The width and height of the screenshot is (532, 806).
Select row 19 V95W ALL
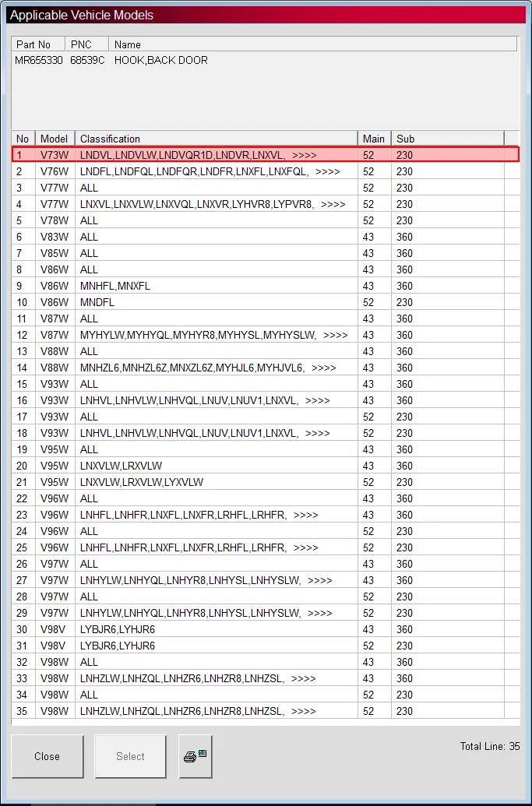pos(266,449)
